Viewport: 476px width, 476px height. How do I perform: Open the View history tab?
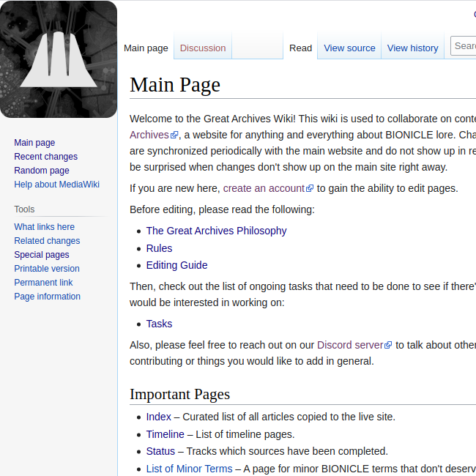click(x=412, y=48)
